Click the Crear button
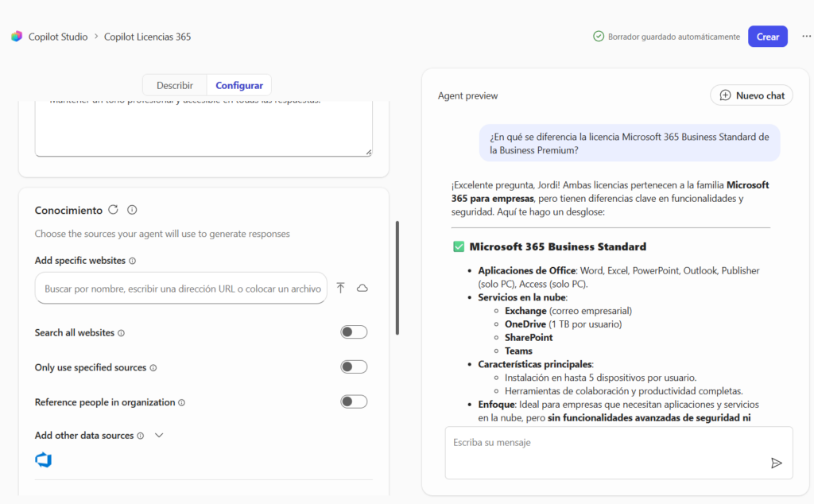Image resolution: width=814 pixels, height=504 pixels. 768,37
